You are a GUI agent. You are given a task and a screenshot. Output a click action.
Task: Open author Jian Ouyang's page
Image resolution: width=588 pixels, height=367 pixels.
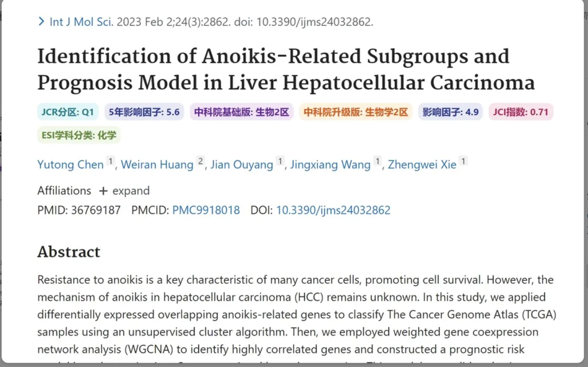click(x=242, y=164)
